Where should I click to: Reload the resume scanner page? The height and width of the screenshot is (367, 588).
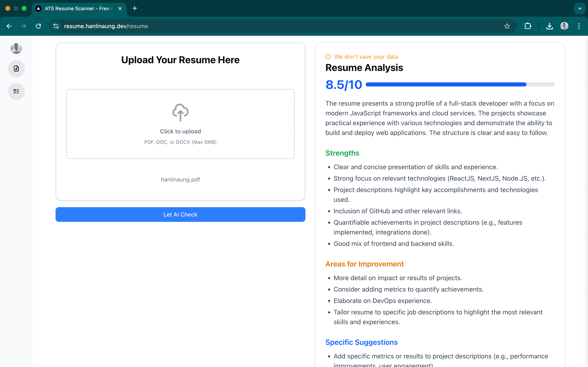[38, 26]
